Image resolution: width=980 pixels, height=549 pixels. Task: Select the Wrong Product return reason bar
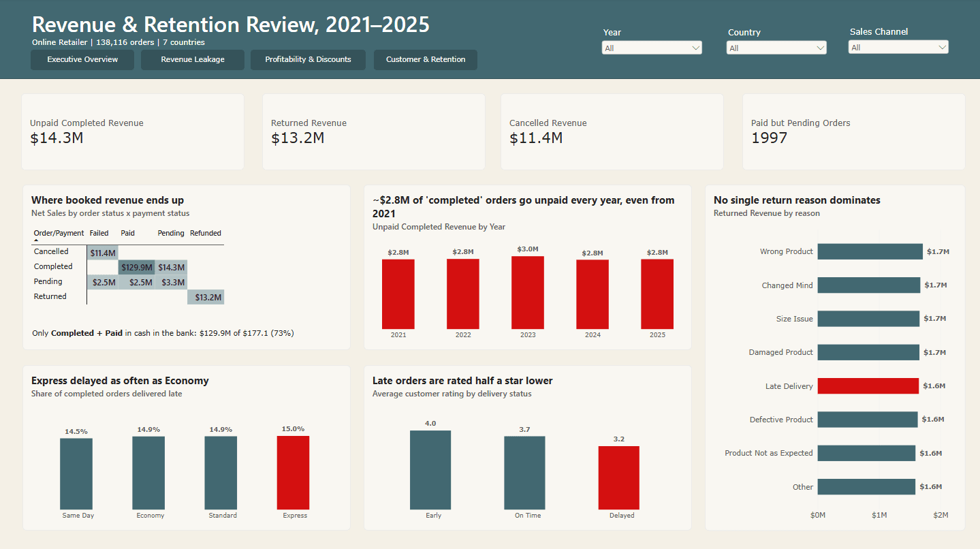click(870, 251)
